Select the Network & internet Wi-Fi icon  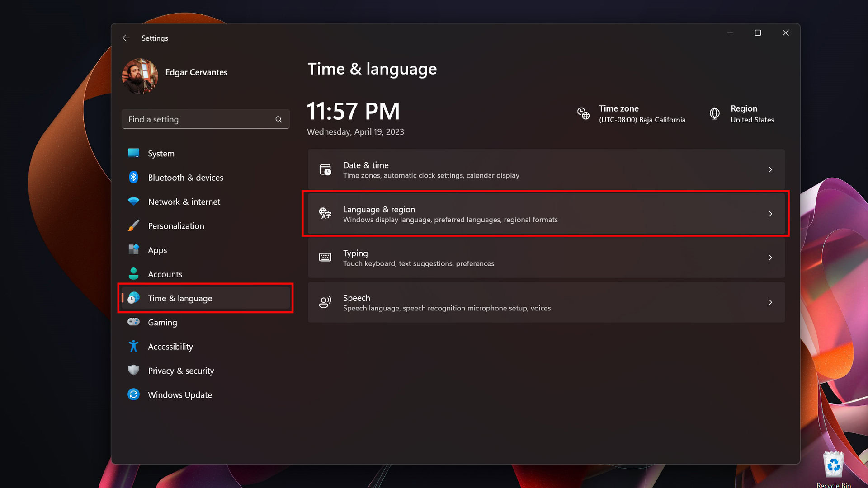pos(133,202)
